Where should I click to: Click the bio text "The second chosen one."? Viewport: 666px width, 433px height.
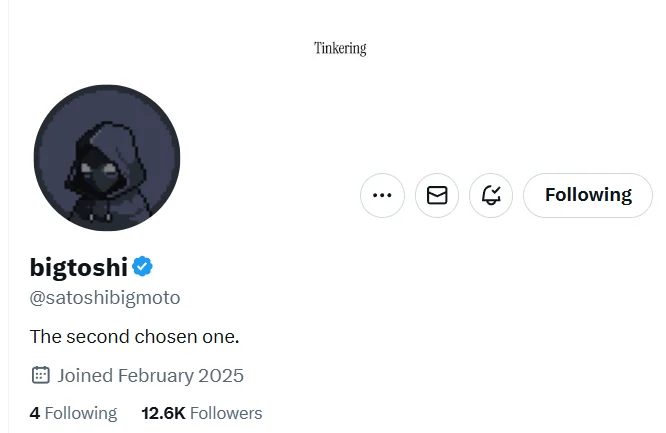134,336
